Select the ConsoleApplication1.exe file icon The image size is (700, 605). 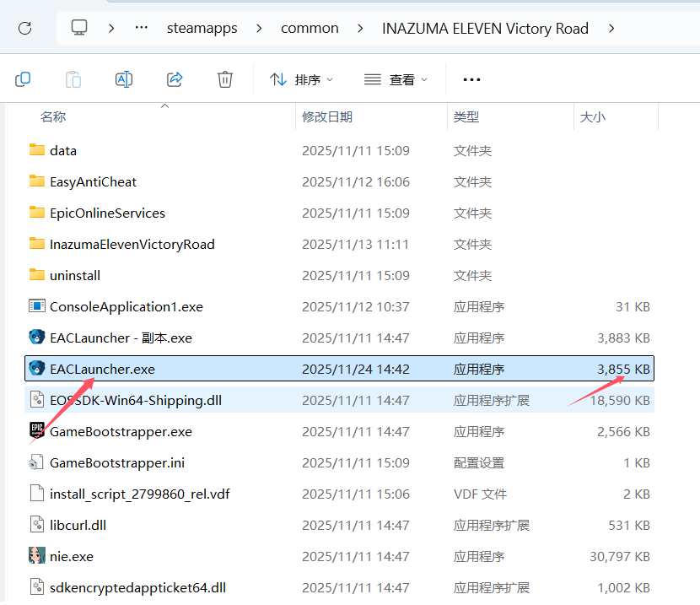click(36, 306)
